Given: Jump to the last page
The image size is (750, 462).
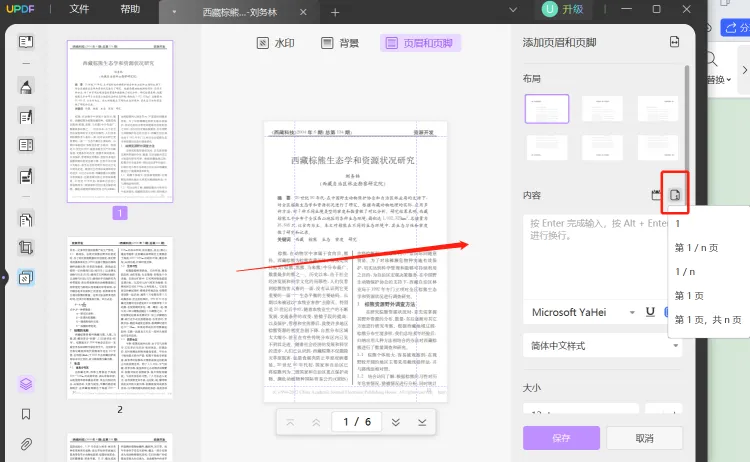Looking at the screenshot, I should point(422,422).
